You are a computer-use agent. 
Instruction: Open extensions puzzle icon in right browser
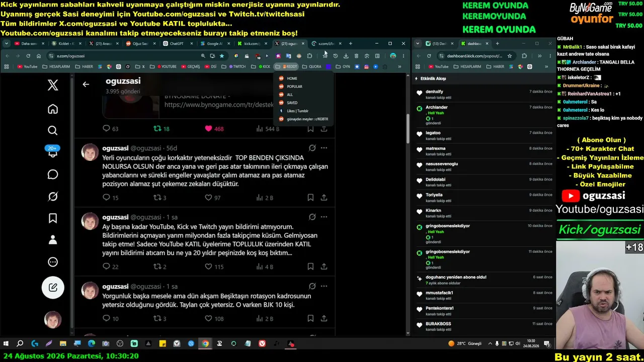click(524, 56)
